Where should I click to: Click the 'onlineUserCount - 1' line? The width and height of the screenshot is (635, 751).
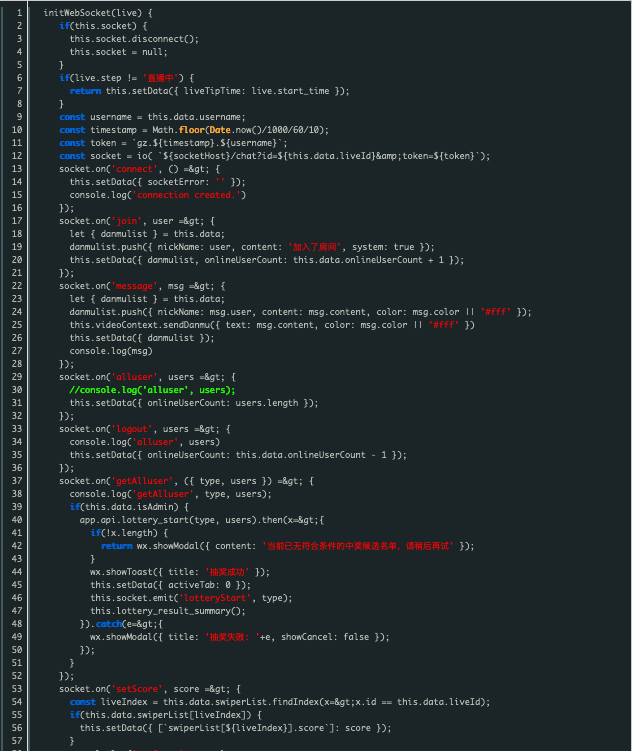pos(238,455)
